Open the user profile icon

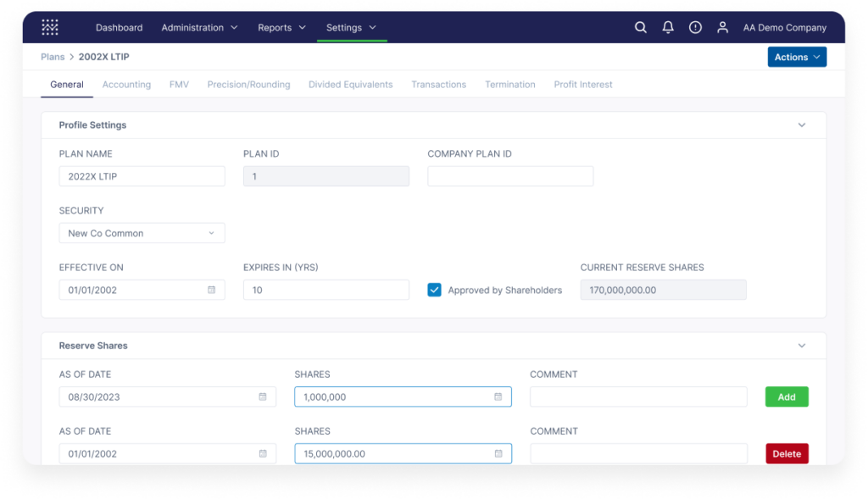722,27
